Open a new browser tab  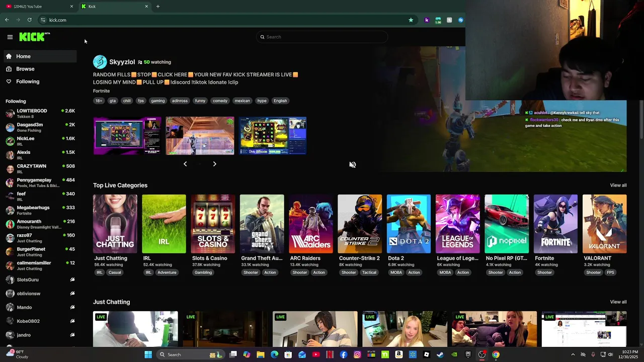pos(157,7)
